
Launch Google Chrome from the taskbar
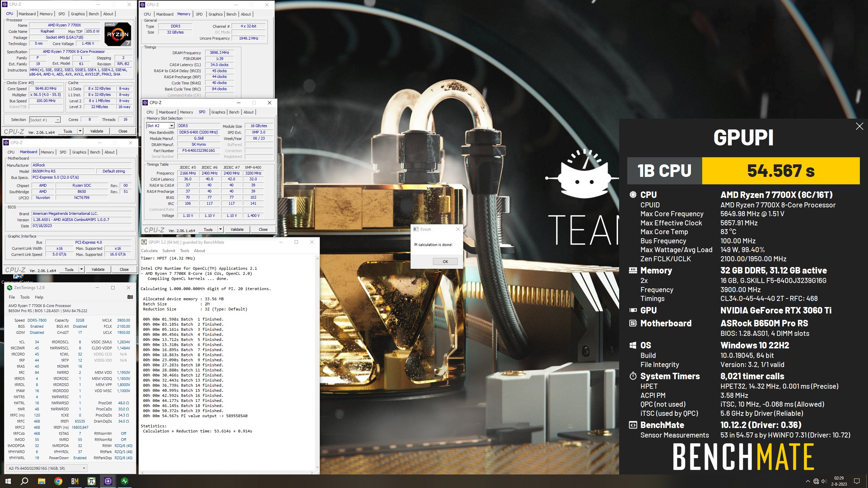point(58,481)
